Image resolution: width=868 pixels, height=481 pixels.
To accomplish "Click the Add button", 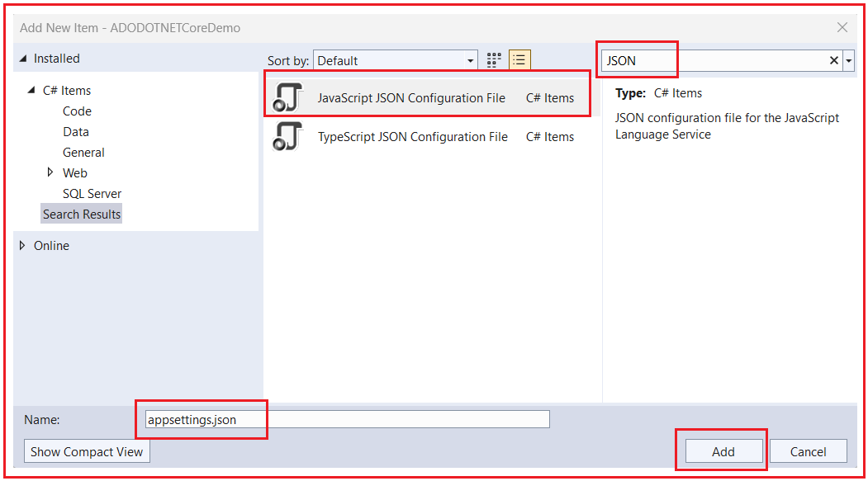I will click(x=723, y=451).
